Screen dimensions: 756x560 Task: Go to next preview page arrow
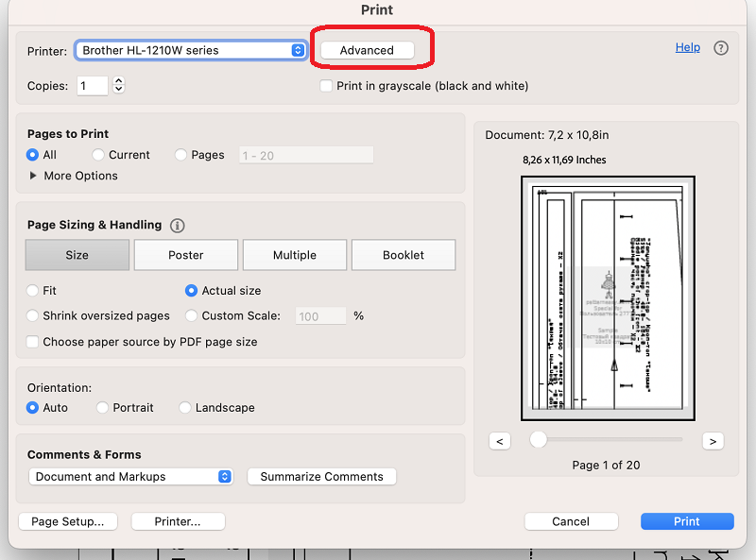(713, 441)
